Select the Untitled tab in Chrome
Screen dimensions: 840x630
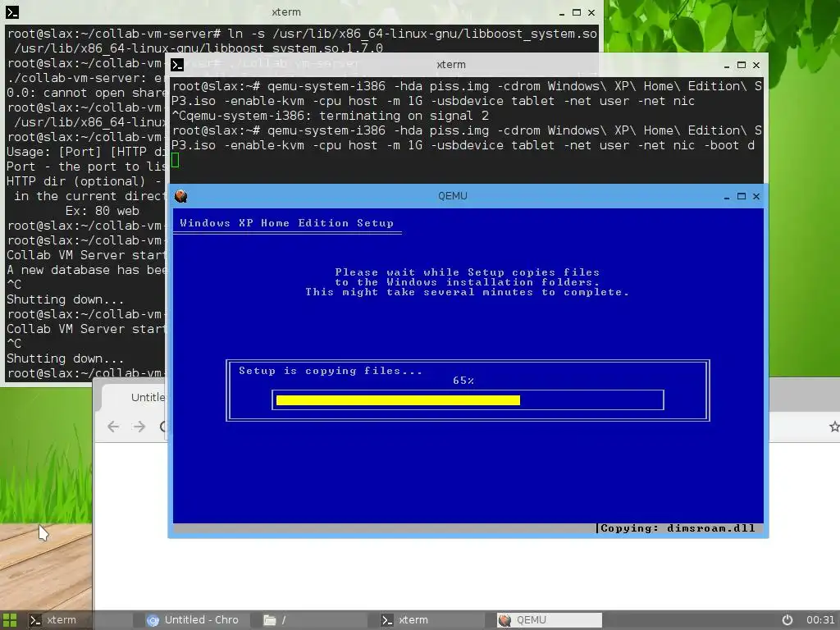pyautogui.click(x=135, y=398)
